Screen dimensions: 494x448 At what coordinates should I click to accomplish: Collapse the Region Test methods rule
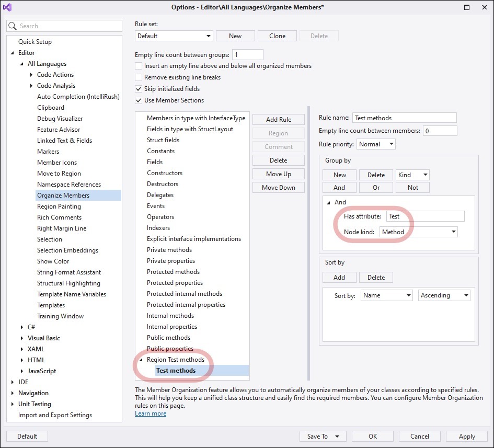(x=141, y=360)
